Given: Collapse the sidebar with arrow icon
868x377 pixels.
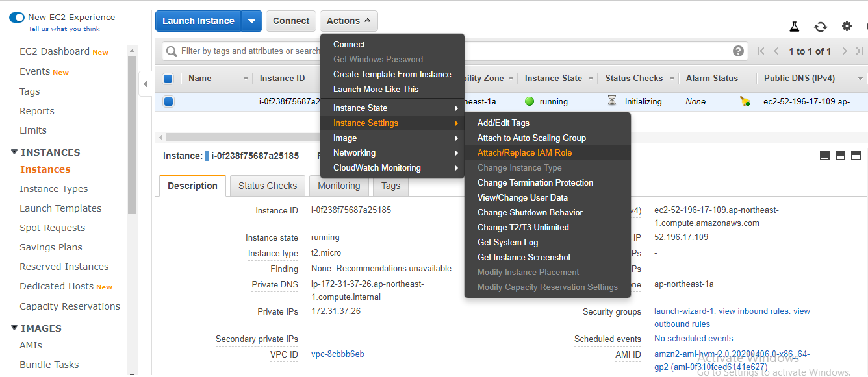Looking at the screenshot, I should (146, 84).
